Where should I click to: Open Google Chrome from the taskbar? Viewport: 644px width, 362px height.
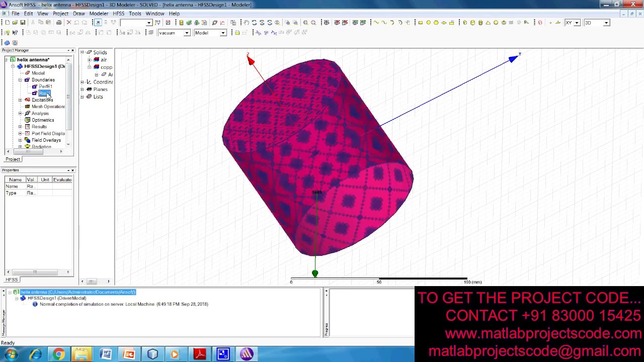click(58, 354)
